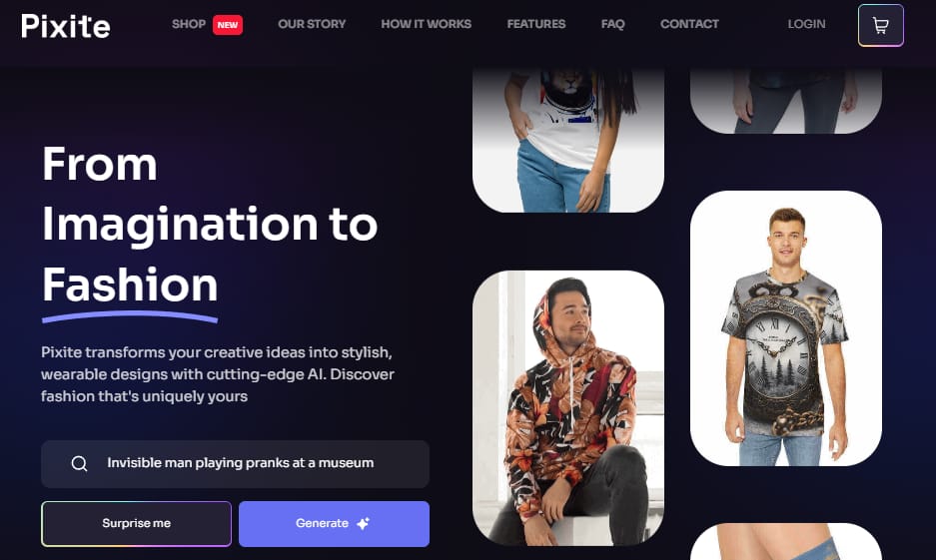Select the astronaut lion t-shirt image
Screen dimensions: 936x560
568,140
